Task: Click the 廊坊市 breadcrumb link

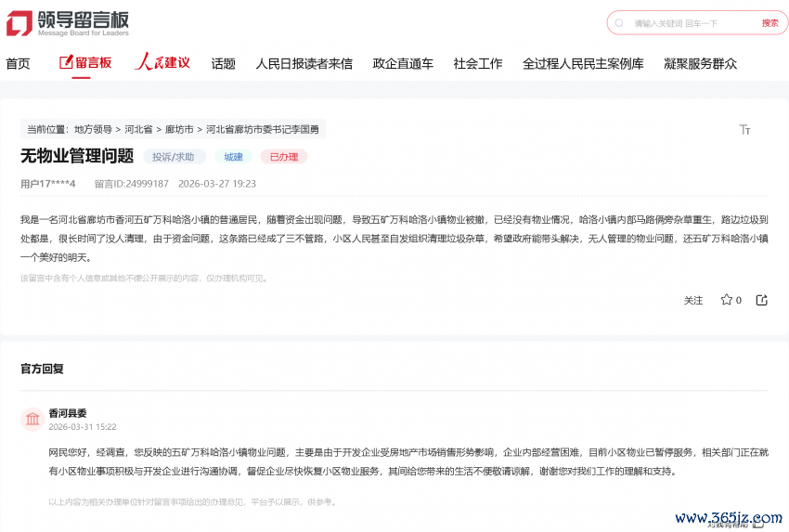Action: click(179, 129)
